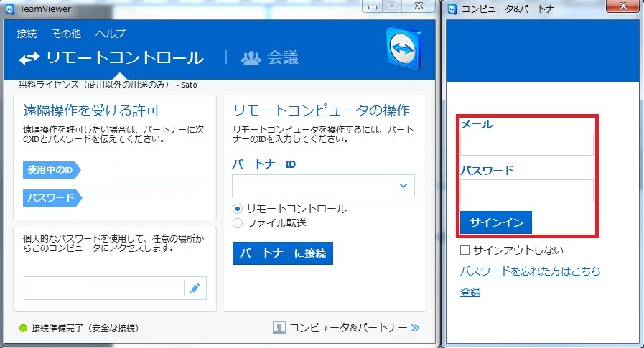Viewport: 644px width, 348px height.
Task: Open the その他 menu
Action: coord(66,34)
